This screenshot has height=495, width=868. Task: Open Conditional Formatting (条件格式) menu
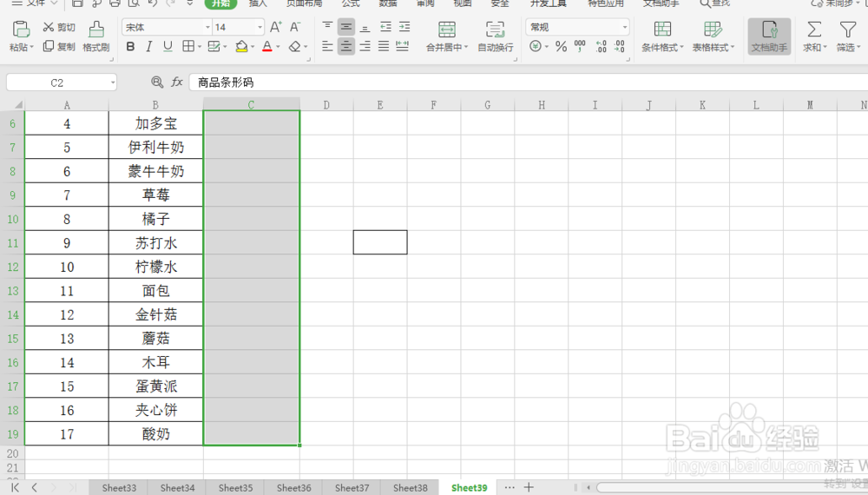[x=662, y=36]
